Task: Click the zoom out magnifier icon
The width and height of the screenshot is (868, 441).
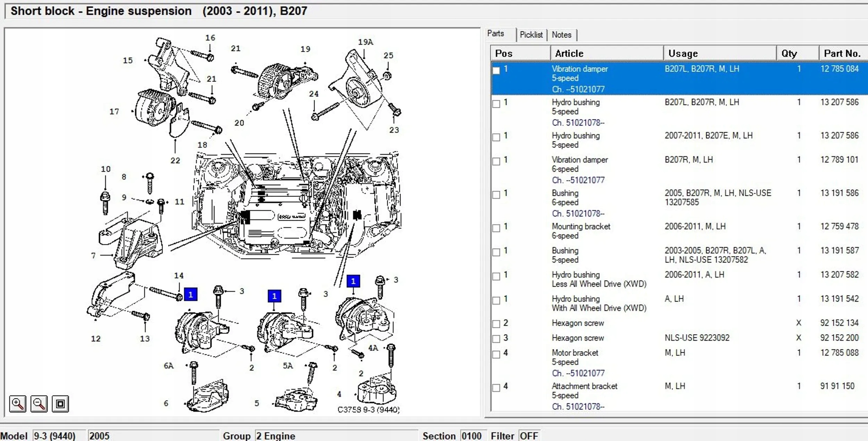Action: [39, 404]
